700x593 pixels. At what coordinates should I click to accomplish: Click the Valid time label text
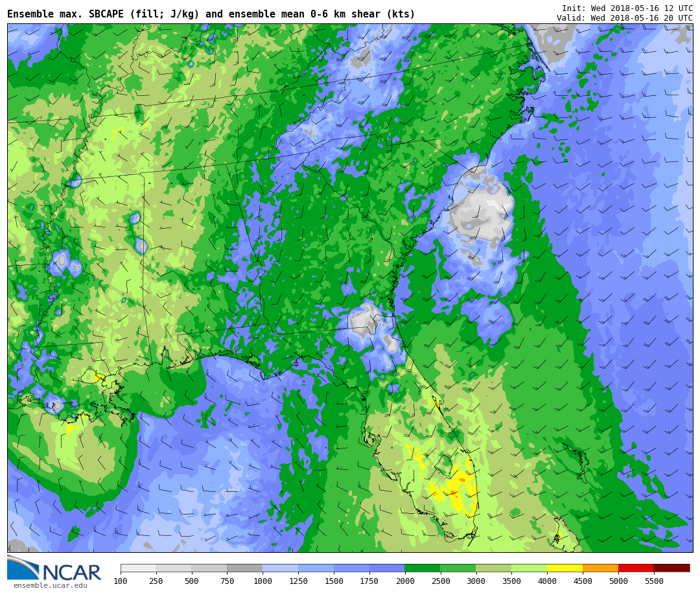[624, 18]
